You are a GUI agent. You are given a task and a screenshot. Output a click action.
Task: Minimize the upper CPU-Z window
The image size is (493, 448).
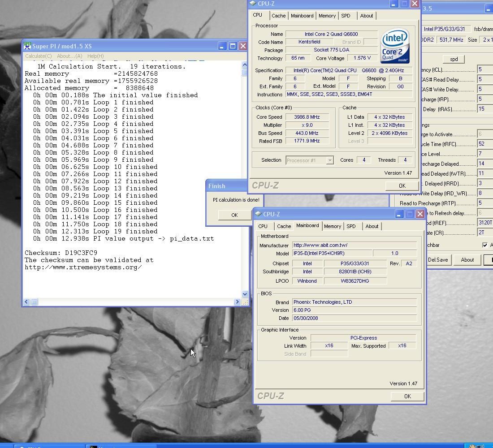click(x=394, y=4)
